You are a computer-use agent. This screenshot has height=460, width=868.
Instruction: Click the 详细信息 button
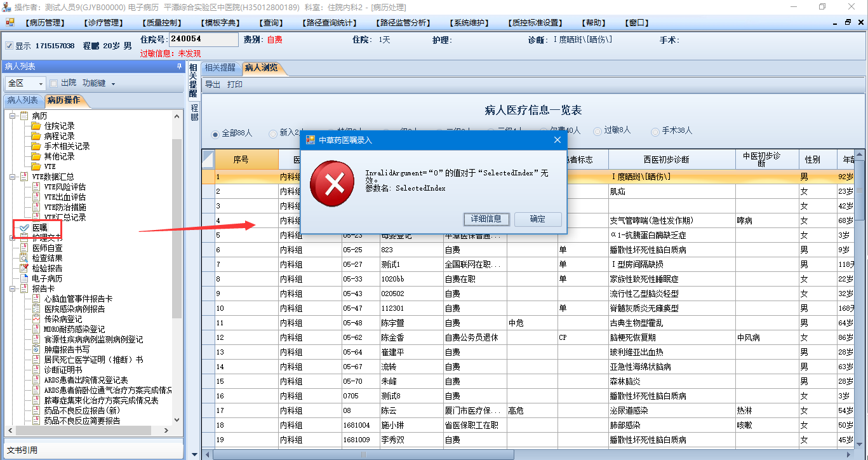pos(486,219)
